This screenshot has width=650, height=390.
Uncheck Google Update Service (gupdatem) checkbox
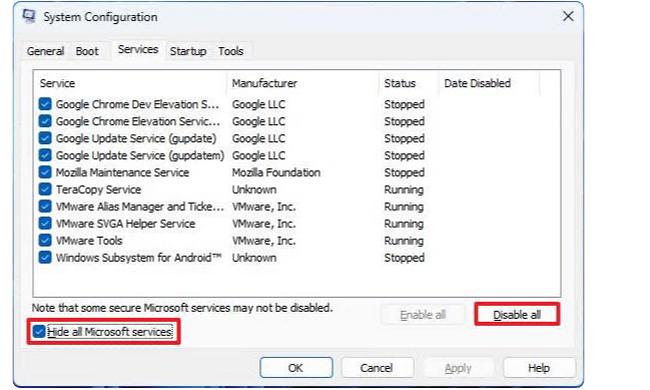coord(45,155)
